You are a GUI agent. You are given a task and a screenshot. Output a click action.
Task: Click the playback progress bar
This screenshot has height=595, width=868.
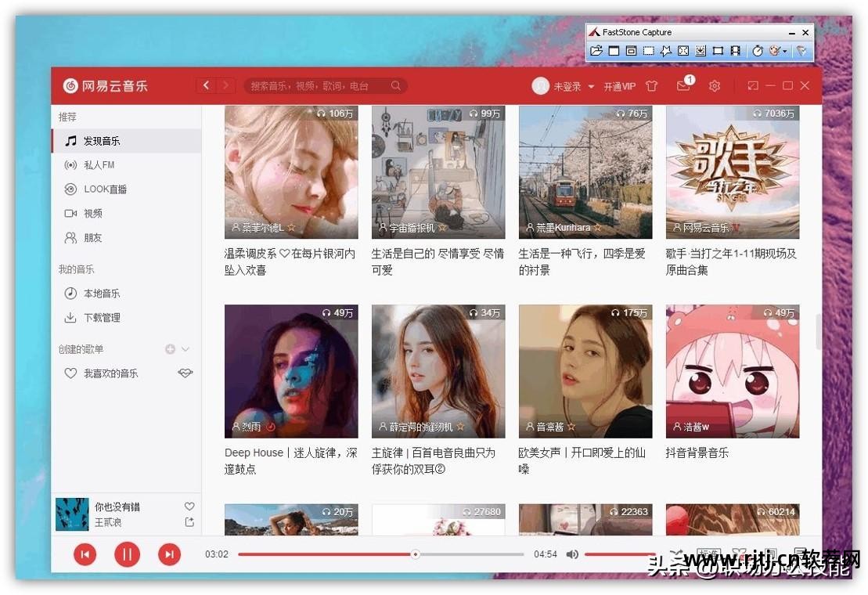(x=381, y=554)
